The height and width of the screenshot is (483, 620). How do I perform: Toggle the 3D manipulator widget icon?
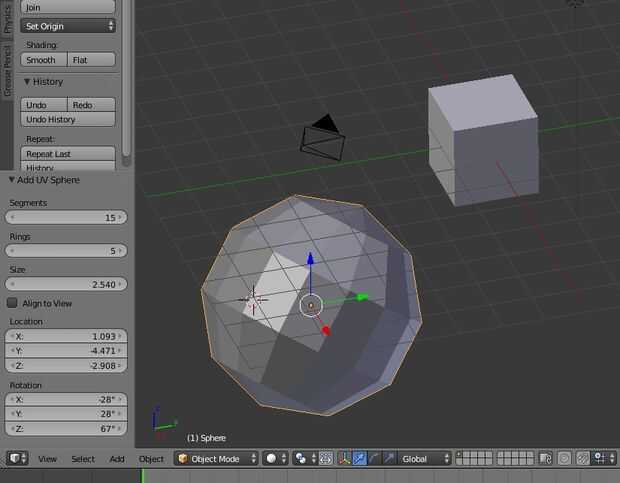[344, 458]
